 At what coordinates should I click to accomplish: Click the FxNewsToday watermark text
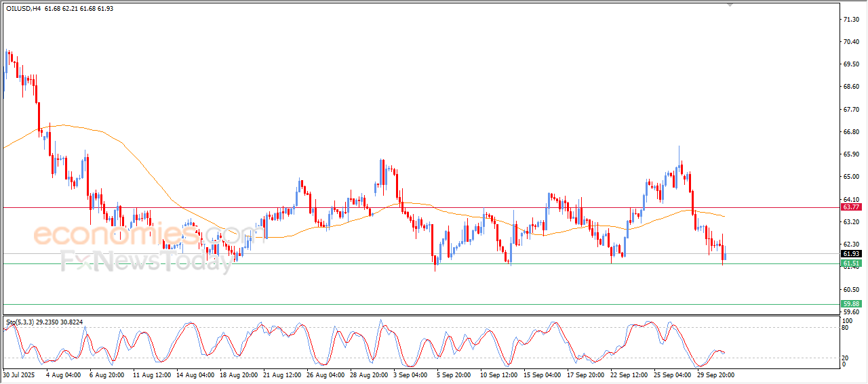click(x=146, y=261)
